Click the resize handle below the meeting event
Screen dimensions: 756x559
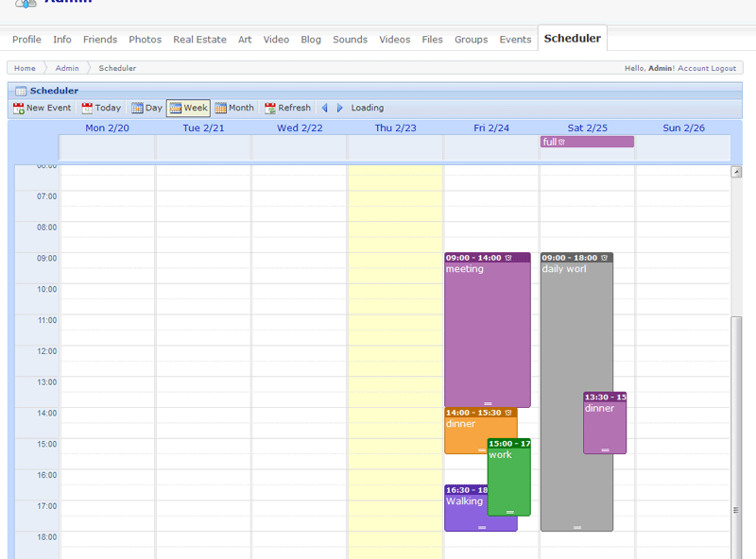coord(488,404)
